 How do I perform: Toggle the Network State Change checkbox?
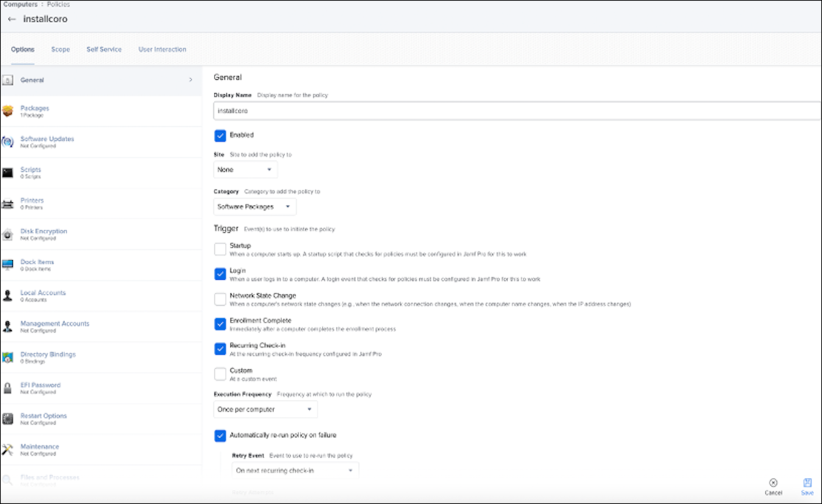point(221,299)
